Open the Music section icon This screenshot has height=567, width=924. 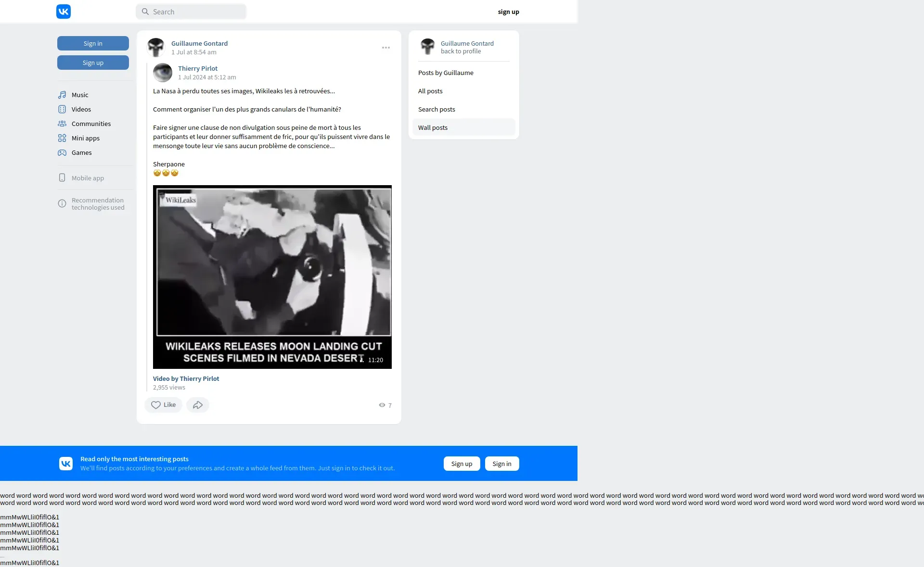[x=62, y=95]
